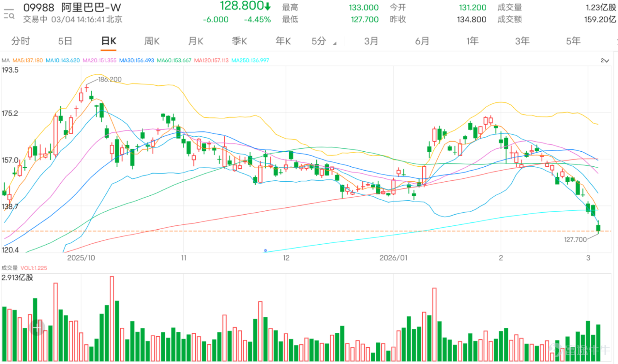Click the 2025/10 date axis label
This screenshot has width=618, height=364.
tap(81, 258)
